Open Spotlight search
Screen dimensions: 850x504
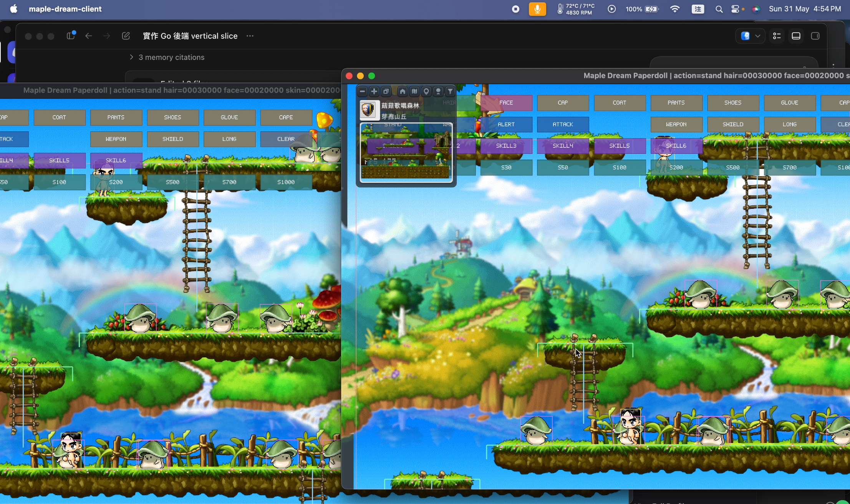pyautogui.click(x=719, y=9)
